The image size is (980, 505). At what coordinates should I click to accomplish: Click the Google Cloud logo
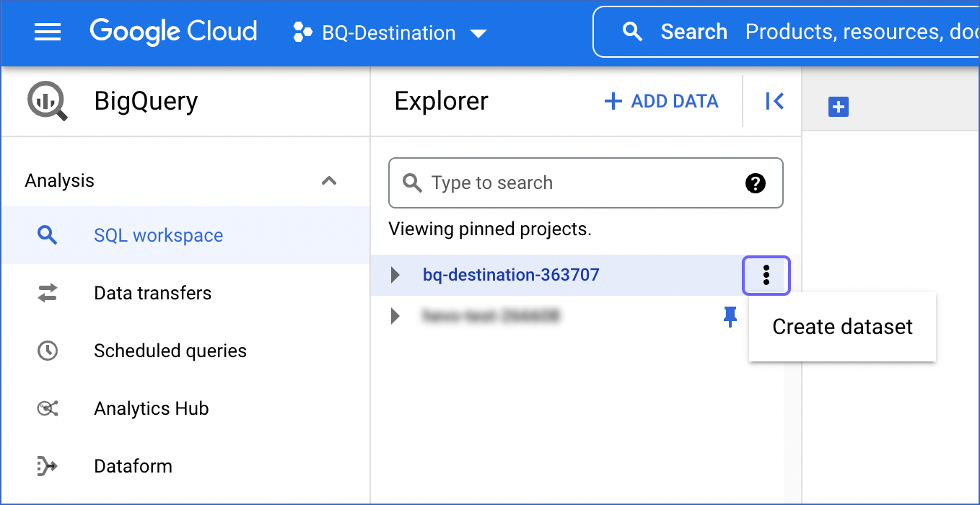pos(173,32)
